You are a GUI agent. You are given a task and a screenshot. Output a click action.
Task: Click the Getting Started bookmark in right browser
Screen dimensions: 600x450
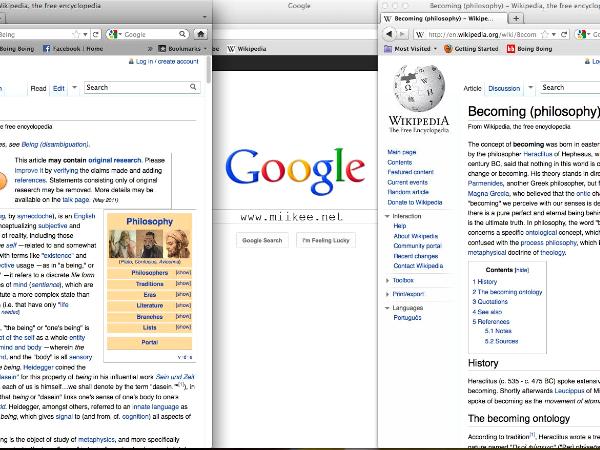471,49
